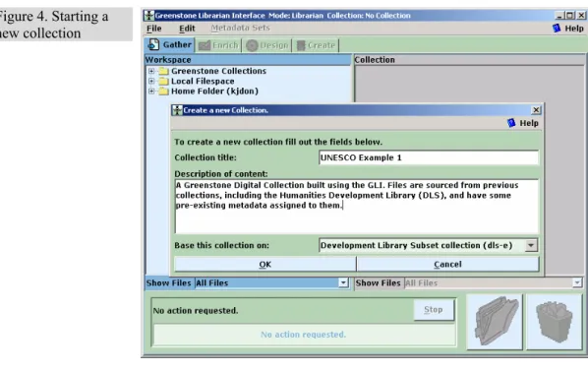Open the 'Base this collection on' dropdown
The width and height of the screenshot is (588, 372).
[531, 245]
